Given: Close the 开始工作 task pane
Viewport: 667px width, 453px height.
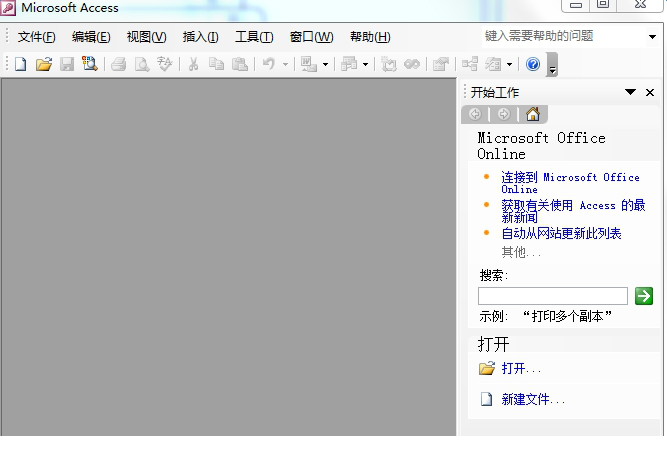Looking at the screenshot, I should coord(650,92).
